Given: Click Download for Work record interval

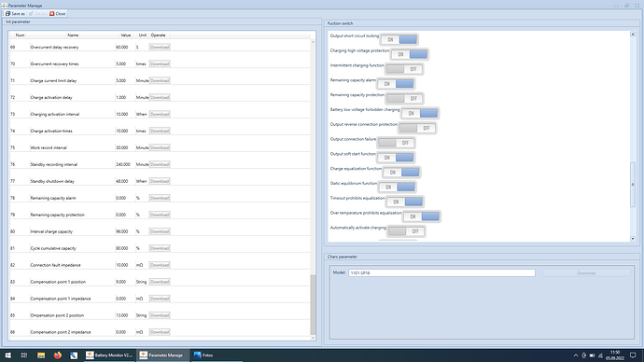Looking at the screenshot, I should pos(160,147).
